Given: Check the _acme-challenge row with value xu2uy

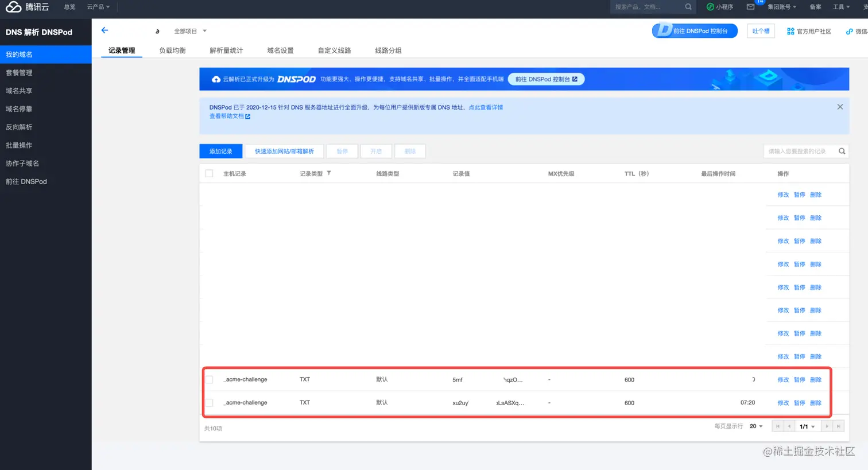Looking at the screenshot, I should pos(209,402).
